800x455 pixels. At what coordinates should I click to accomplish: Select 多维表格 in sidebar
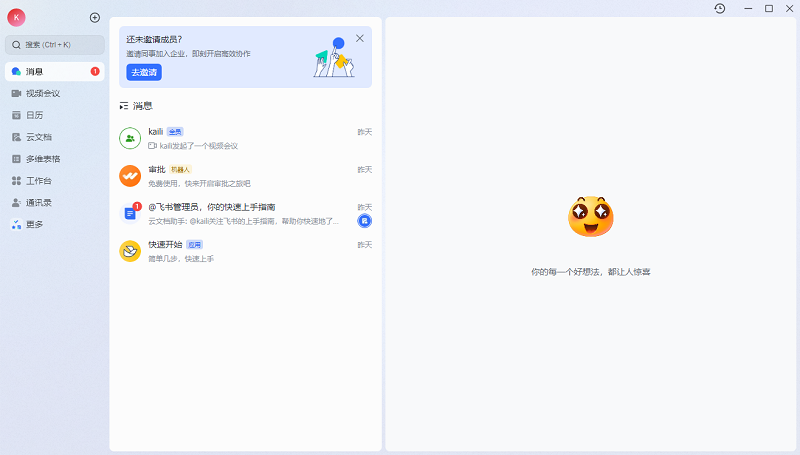coord(55,159)
